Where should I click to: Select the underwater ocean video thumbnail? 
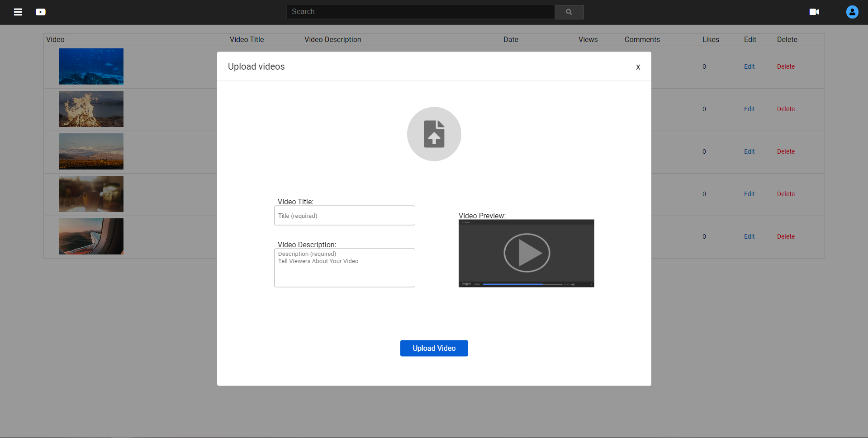point(91,66)
